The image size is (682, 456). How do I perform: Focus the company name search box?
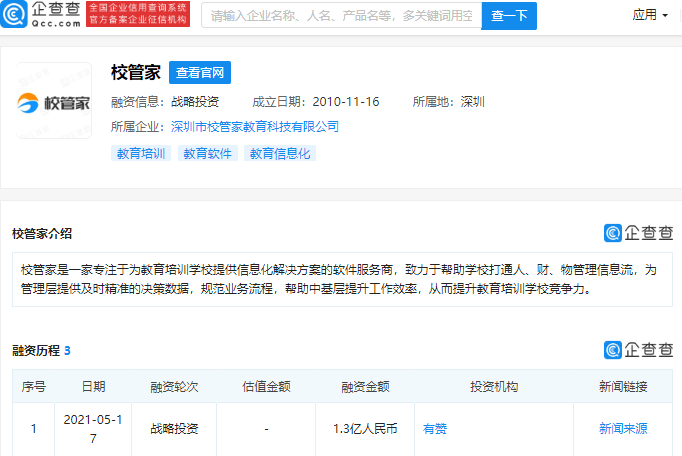pos(341,16)
